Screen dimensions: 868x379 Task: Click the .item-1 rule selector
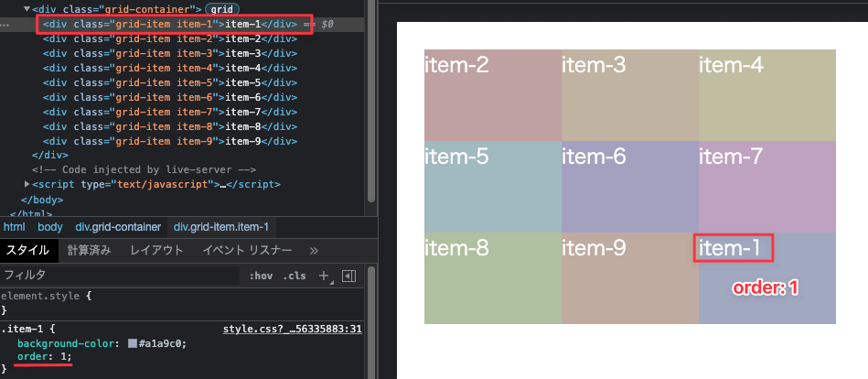click(21, 330)
